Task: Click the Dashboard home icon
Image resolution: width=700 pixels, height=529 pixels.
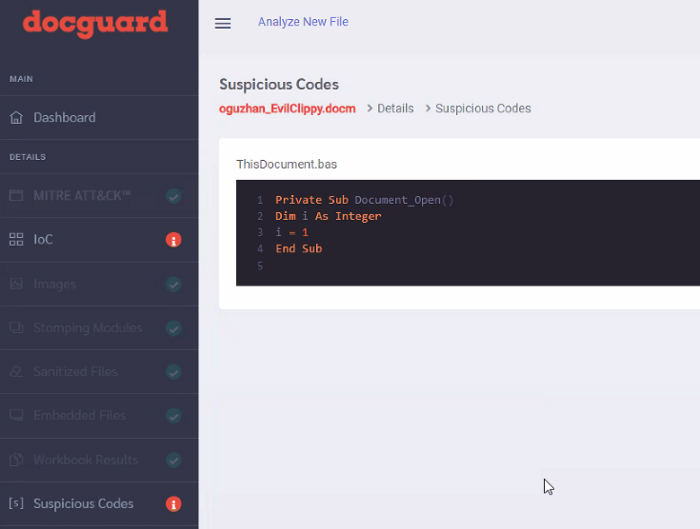Action: pos(16,117)
